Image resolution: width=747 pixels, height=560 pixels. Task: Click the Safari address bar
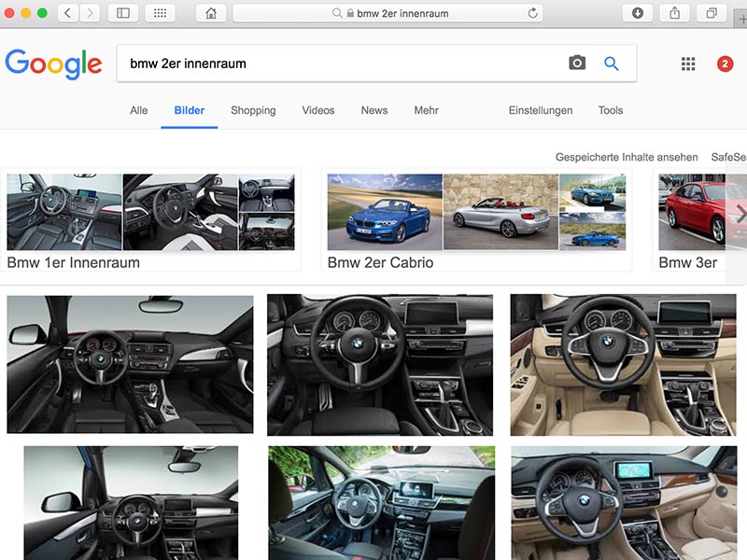pyautogui.click(x=388, y=13)
